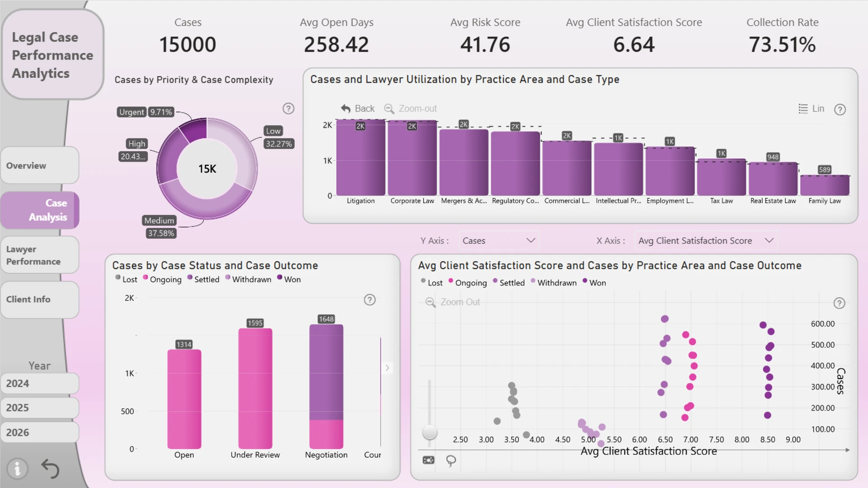Screen dimensions: 868x488
Task: Select the Negotiation status bar
Action: 326,386
